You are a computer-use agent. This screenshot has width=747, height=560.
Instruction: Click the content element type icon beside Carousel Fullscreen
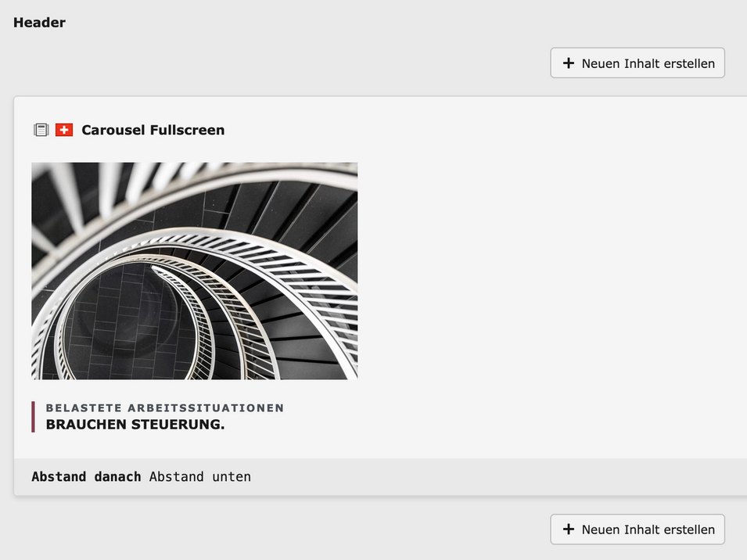tap(41, 130)
